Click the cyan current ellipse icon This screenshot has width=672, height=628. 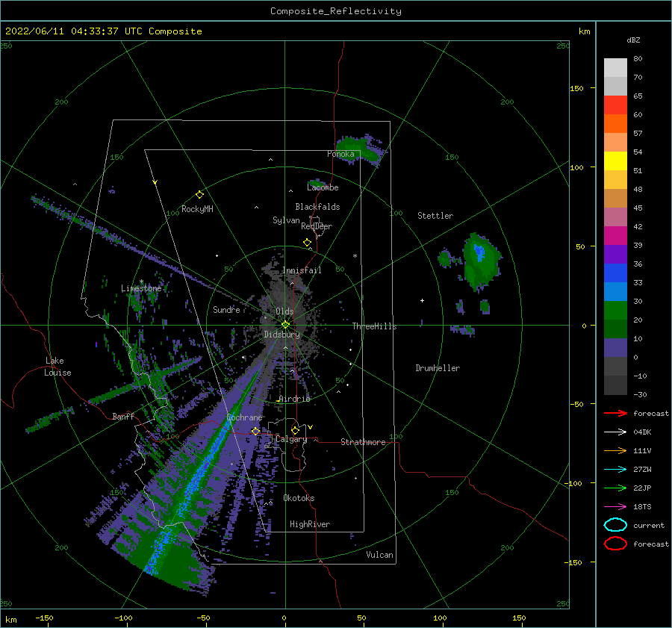tap(615, 525)
